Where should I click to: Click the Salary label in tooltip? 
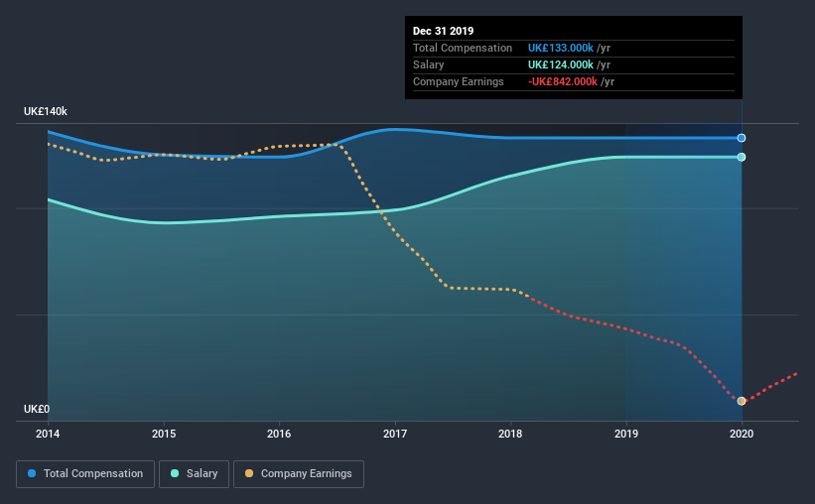428,64
